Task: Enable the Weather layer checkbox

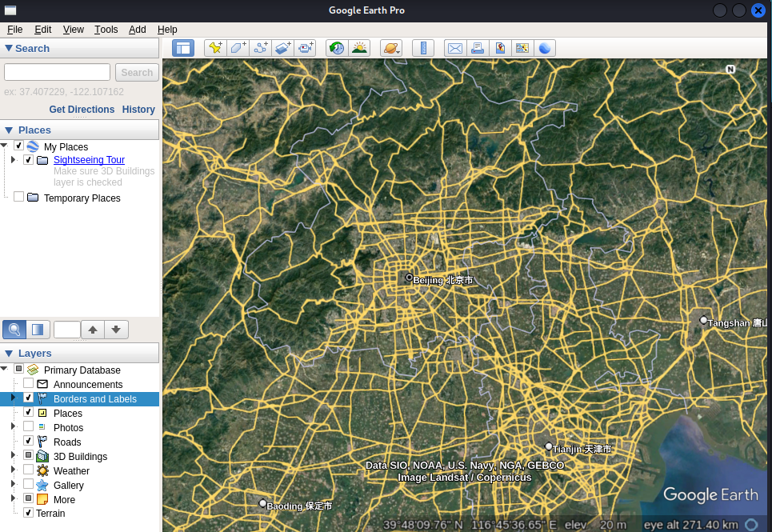Action: point(29,470)
